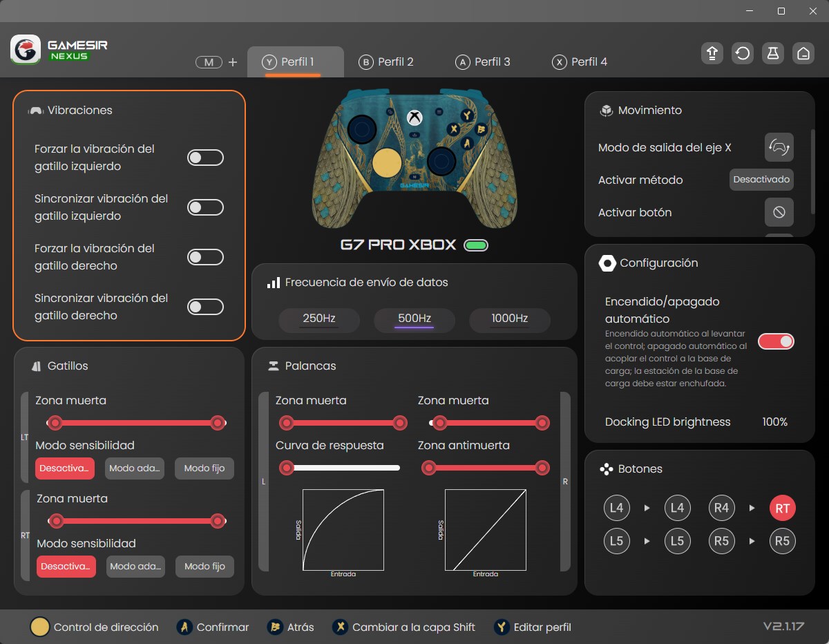Click the Activar botón disabled icon
Image resolution: width=829 pixels, height=644 pixels.
(779, 212)
